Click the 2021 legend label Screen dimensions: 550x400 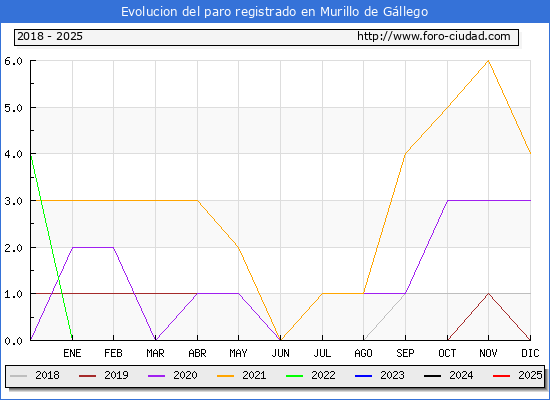pyautogui.click(x=254, y=375)
